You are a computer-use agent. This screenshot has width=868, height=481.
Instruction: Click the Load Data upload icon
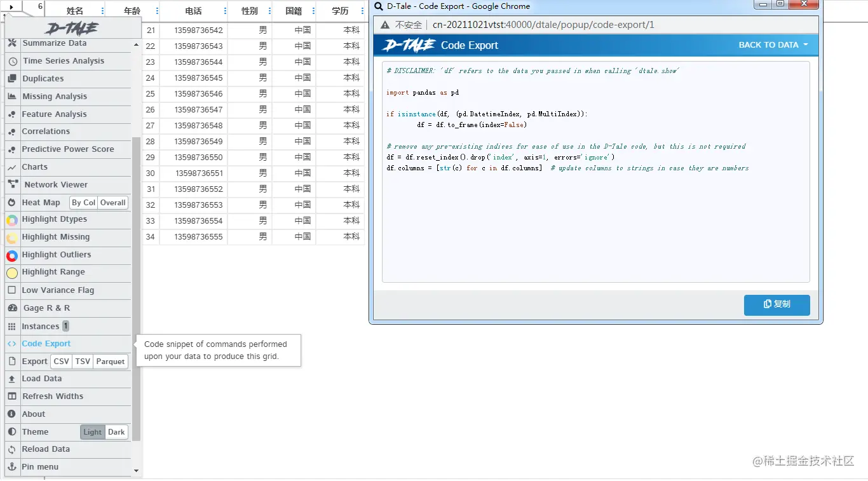click(x=11, y=379)
